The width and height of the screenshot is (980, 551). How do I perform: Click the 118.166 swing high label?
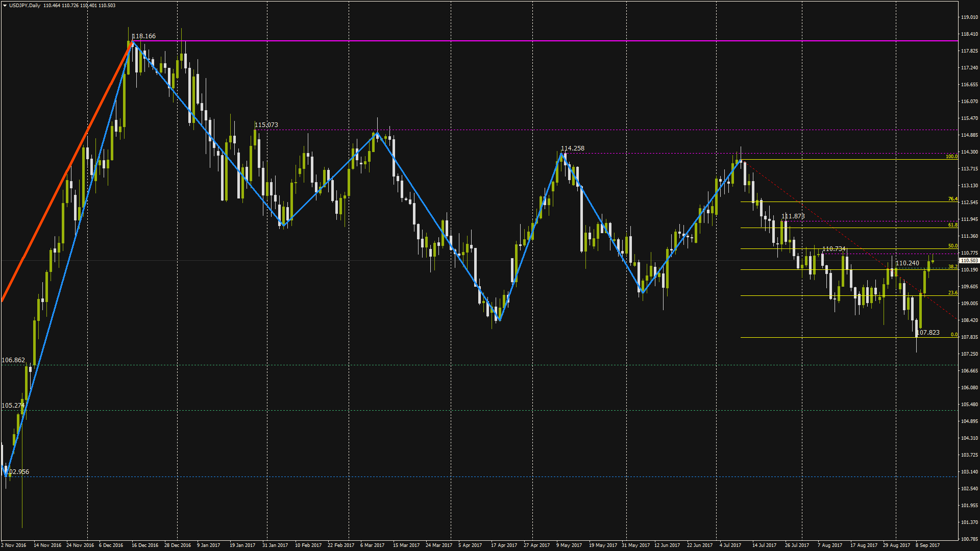tap(144, 36)
